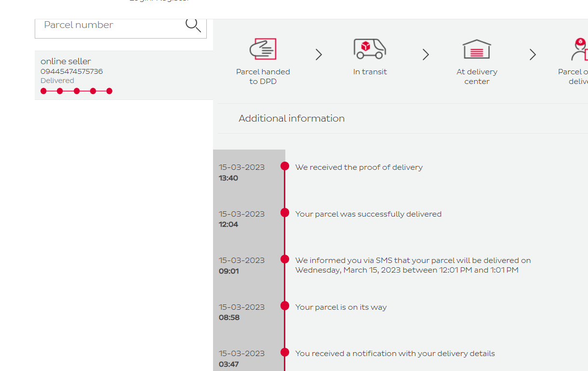Click the Parcel out for delivery courier icon
Image resolution: width=588 pixels, height=371 pixels.
(579, 49)
